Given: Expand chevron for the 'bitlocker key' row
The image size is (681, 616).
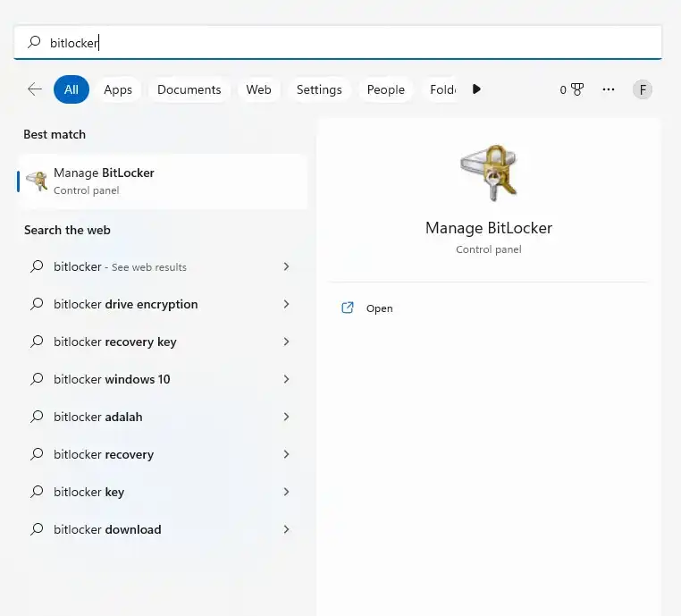Looking at the screenshot, I should [x=286, y=492].
